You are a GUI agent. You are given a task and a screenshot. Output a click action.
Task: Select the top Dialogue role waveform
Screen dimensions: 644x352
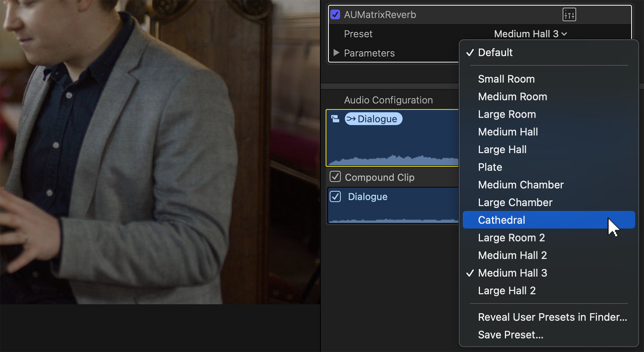392,138
